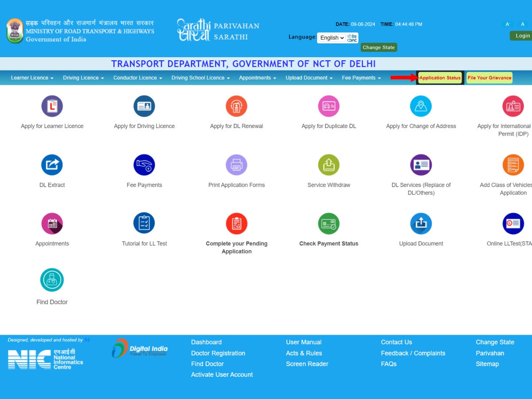The image size is (532, 399).
Task: Expand the Driving School Licence menu
Action: coord(200,78)
